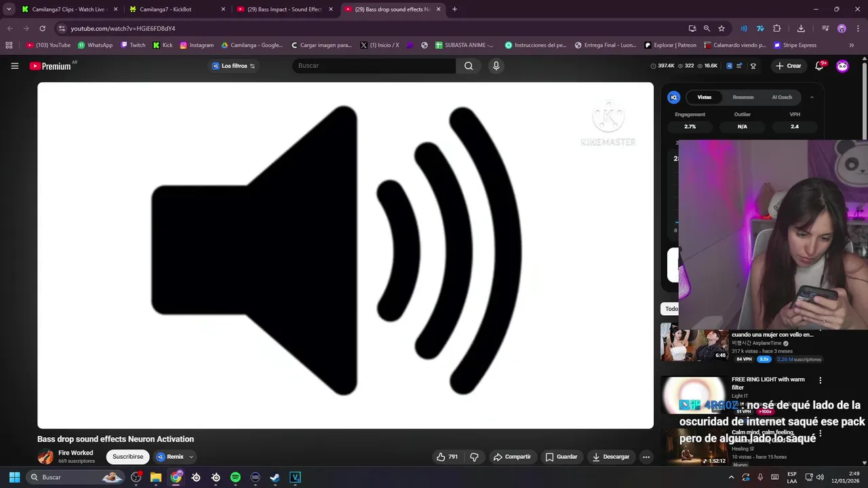Click vidIQ logo in side panel
Screen dimensions: 868x488
coord(674,97)
